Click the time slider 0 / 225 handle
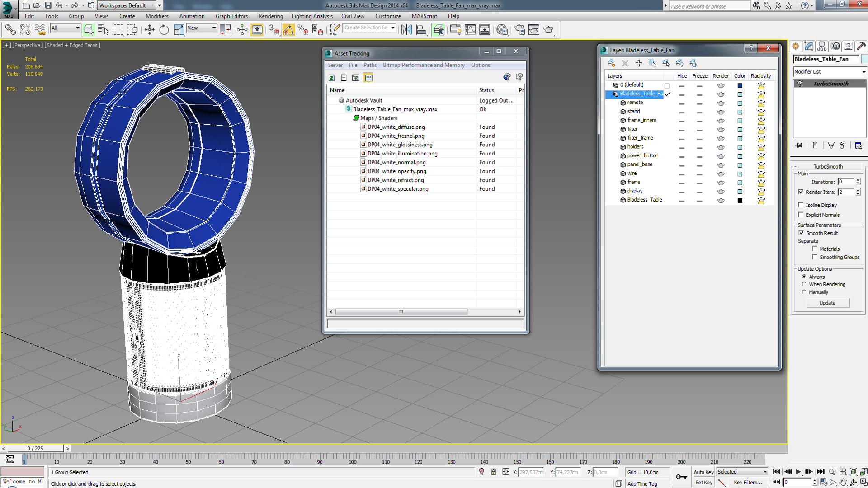 [35, 448]
